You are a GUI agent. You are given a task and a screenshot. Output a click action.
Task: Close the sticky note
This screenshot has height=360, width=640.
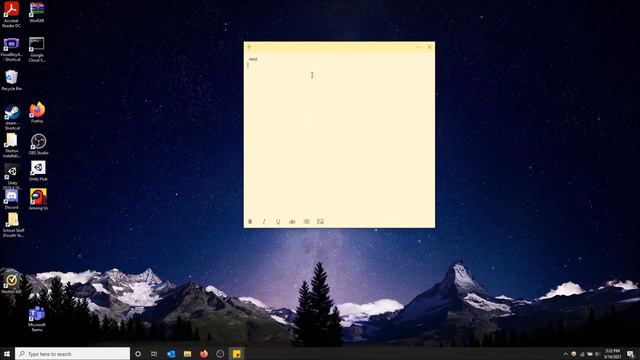[430, 47]
